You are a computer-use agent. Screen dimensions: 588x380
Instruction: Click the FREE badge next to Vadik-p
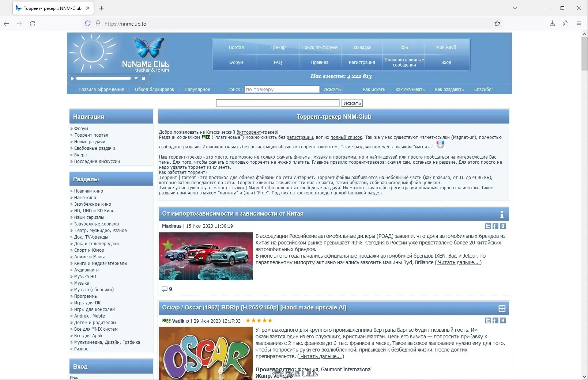166,321
